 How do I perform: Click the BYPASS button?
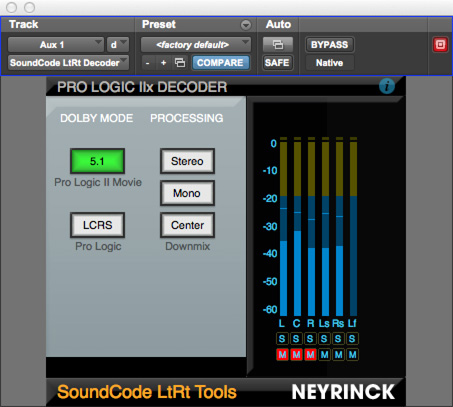(329, 45)
